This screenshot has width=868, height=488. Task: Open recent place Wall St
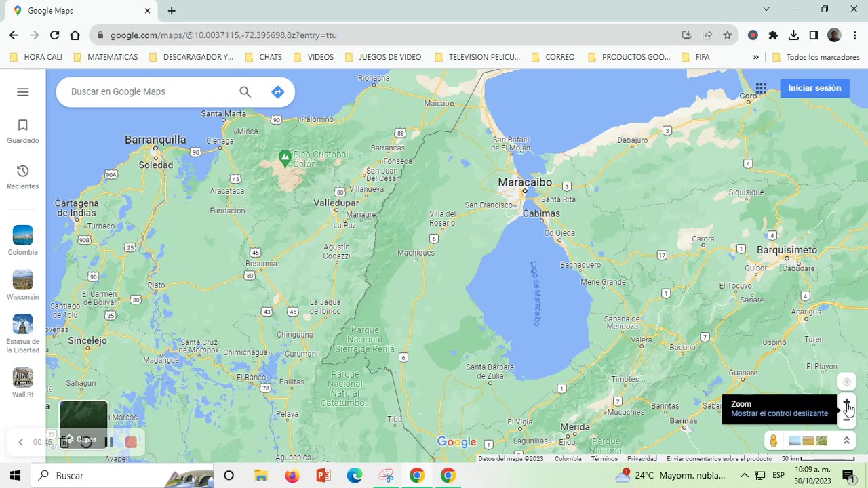pyautogui.click(x=23, y=383)
